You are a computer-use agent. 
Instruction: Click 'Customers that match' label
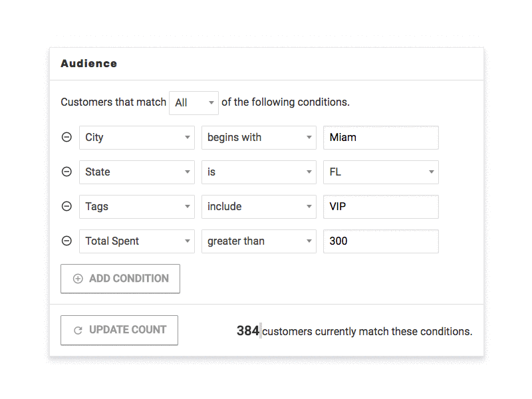(x=113, y=102)
